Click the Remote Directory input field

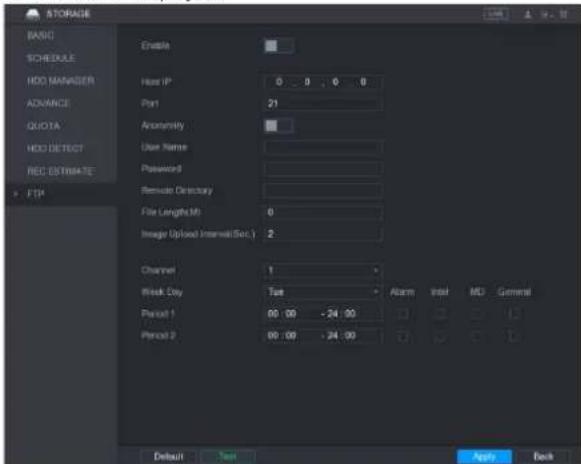pyautogui.click(x=323, y=190)
